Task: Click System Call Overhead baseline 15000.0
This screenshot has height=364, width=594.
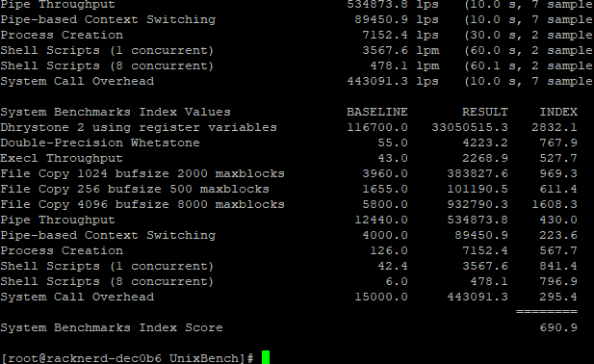Action: coord(381,297)
